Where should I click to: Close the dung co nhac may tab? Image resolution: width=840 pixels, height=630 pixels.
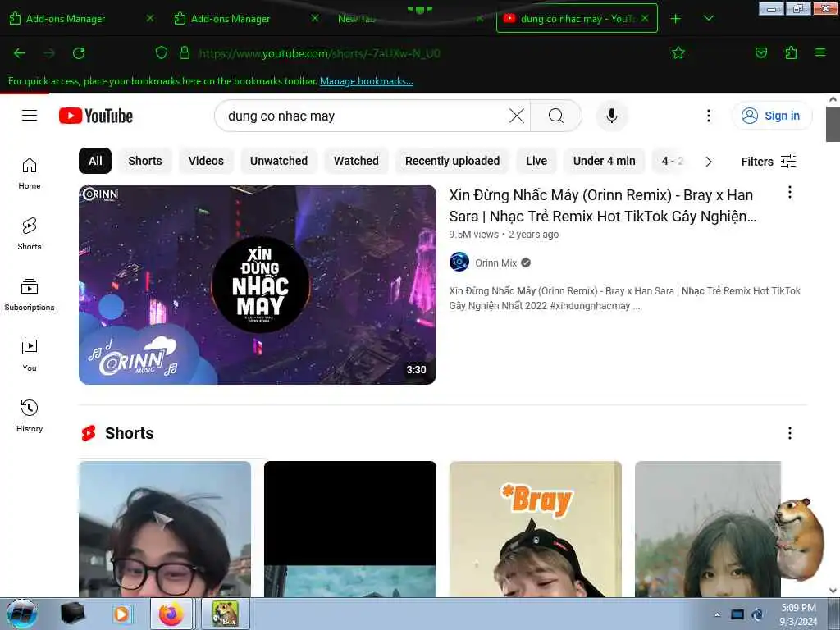(x=645, y=18)
